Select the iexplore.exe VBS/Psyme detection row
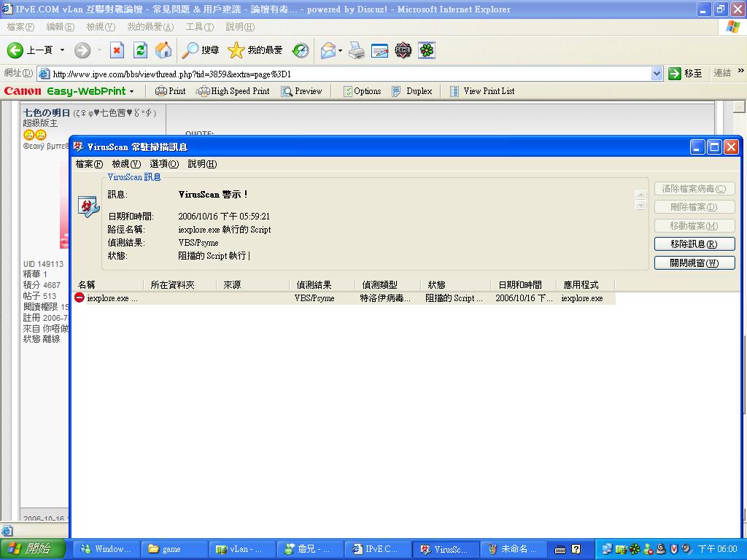The image size is (747, 560). point(343,298)
